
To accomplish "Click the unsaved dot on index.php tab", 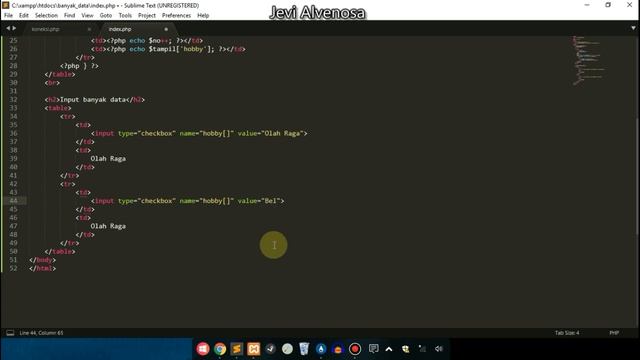I will 166,29.
